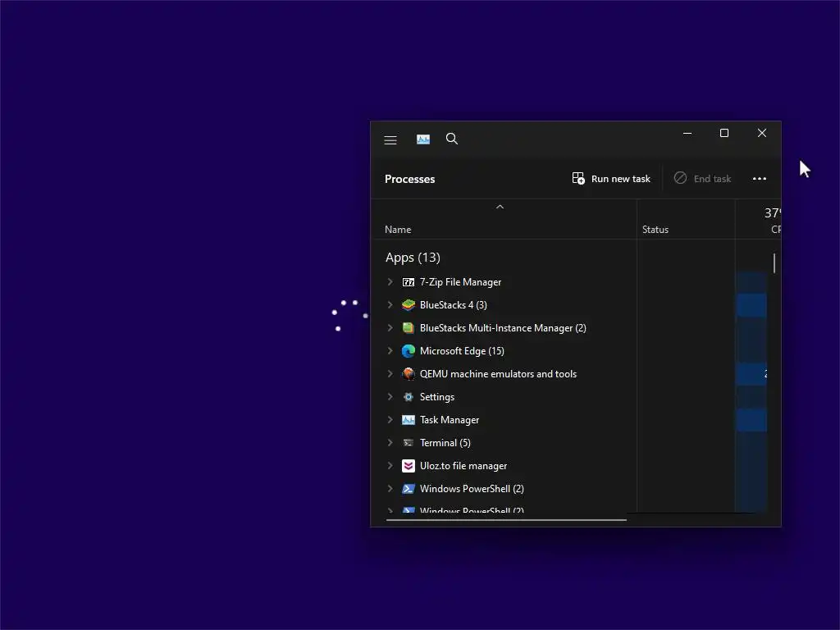Sort by the Name column header

coord(398,230)
